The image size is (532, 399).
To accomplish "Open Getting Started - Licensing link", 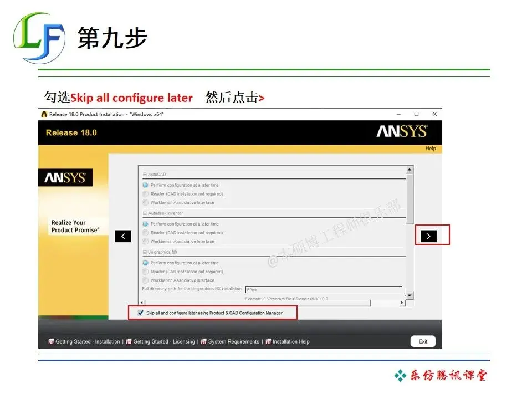I will tap(164, 342).
